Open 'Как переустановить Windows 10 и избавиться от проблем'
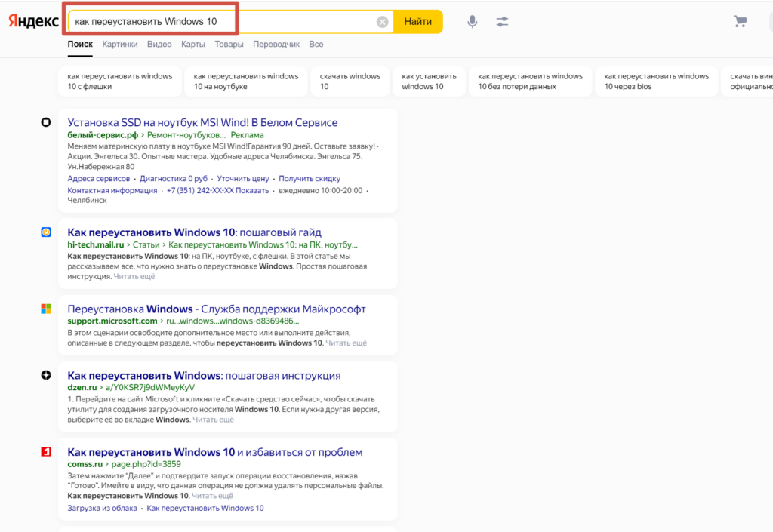 [215, 452]
